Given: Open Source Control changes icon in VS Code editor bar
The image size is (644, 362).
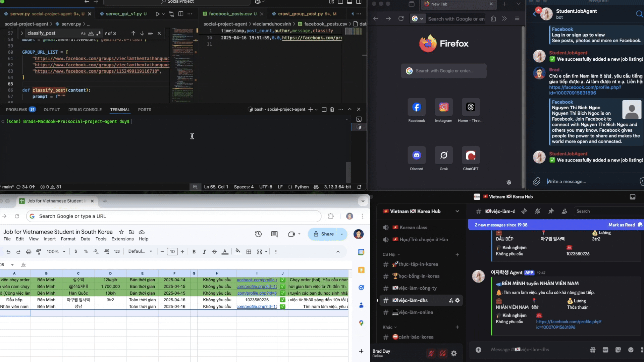Looking at the screenshot, I should pos(172,14).
